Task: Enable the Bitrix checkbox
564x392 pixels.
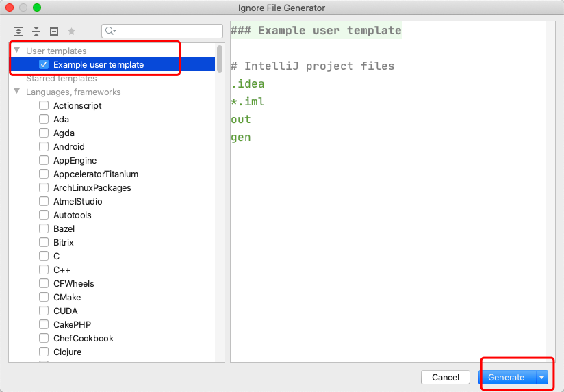Action: point(44,242)
